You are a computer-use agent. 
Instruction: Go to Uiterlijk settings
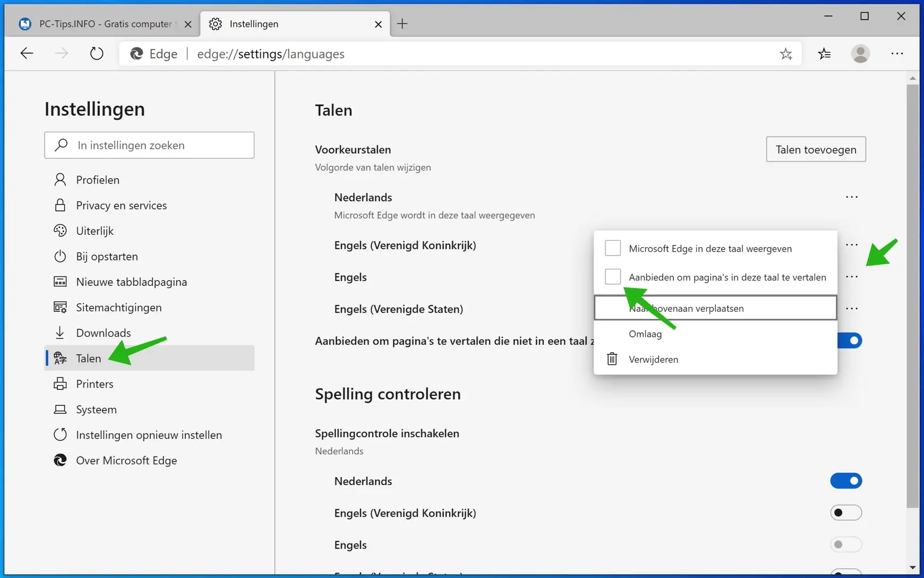pos(149,231)
